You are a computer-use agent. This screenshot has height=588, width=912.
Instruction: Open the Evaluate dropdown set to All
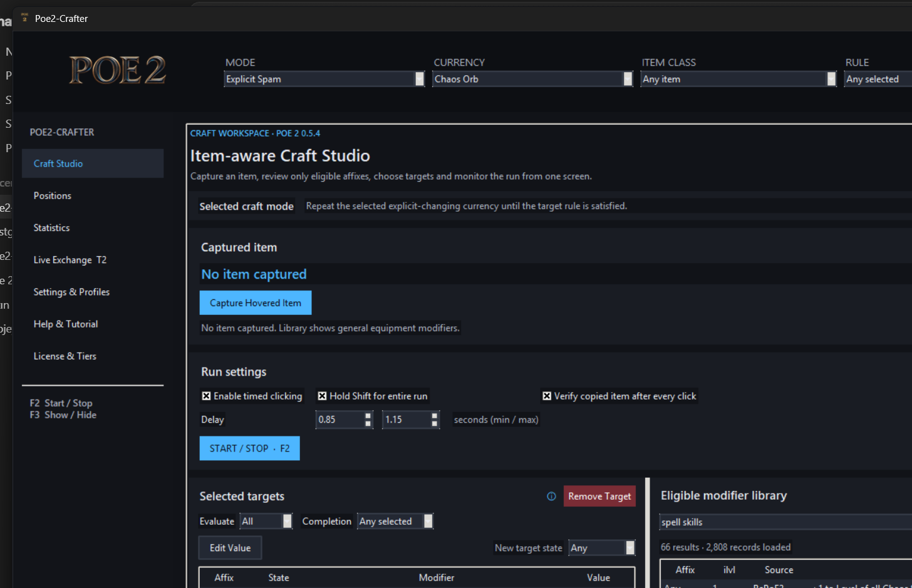pyautogui.click(x=266, y=521)
